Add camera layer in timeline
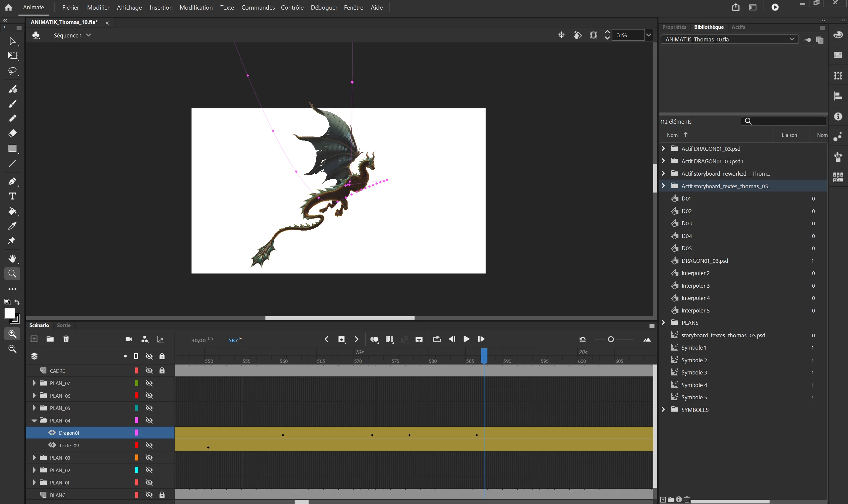The width and height of the screenshot is (848, 504). click(x=129, y=339)
